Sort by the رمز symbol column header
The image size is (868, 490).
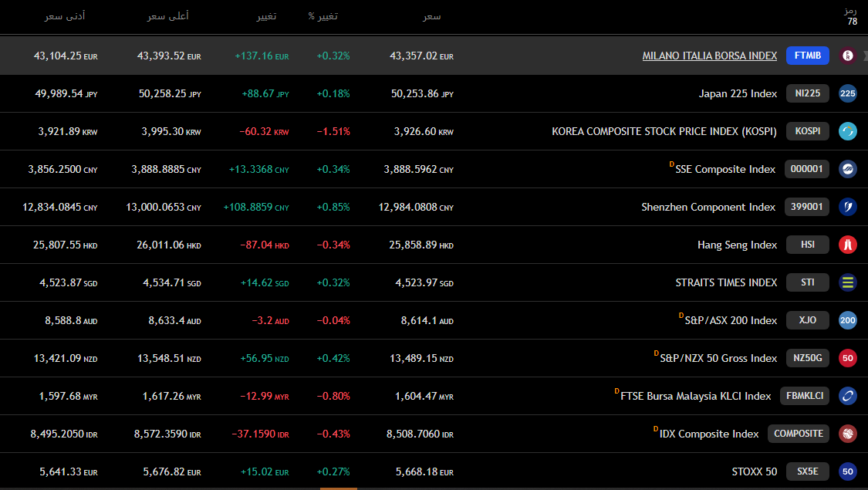point(850,11)
